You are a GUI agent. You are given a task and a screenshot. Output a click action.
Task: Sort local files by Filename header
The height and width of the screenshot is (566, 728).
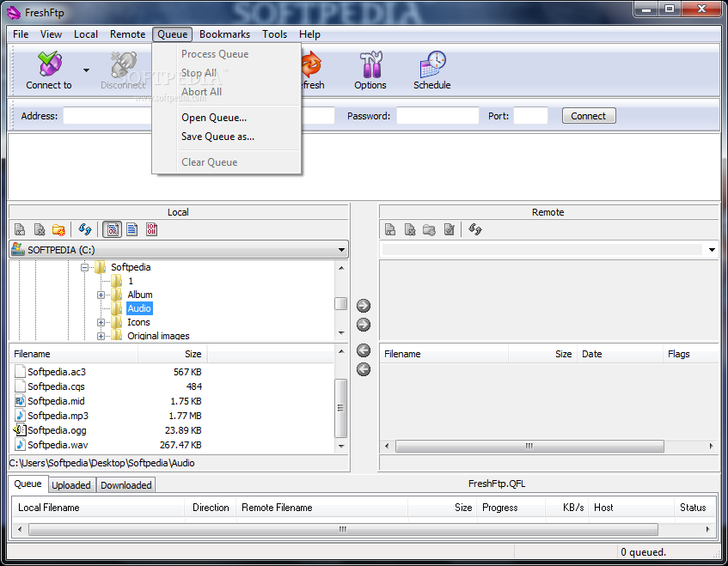click(x=74, y=354)
